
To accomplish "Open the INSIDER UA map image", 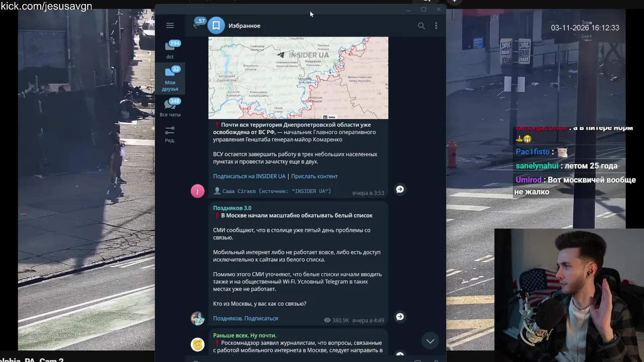I will [298, 78].
